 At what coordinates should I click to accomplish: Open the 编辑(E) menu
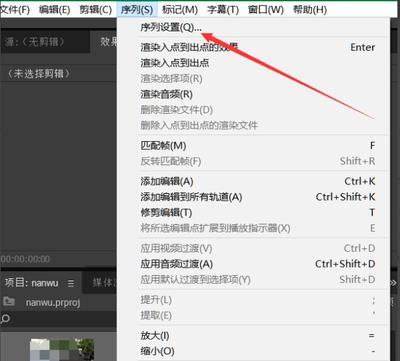click(x=54, y=10)
